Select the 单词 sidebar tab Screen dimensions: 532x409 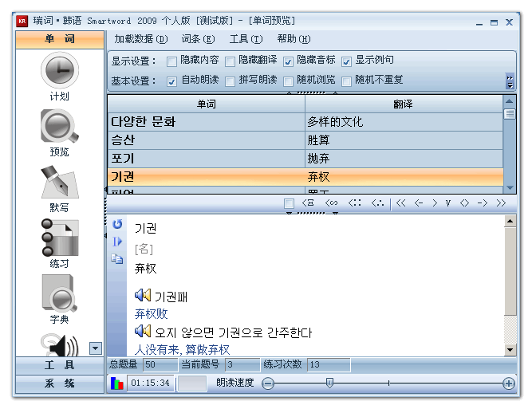pyautogui.click(x=60, y=39)
